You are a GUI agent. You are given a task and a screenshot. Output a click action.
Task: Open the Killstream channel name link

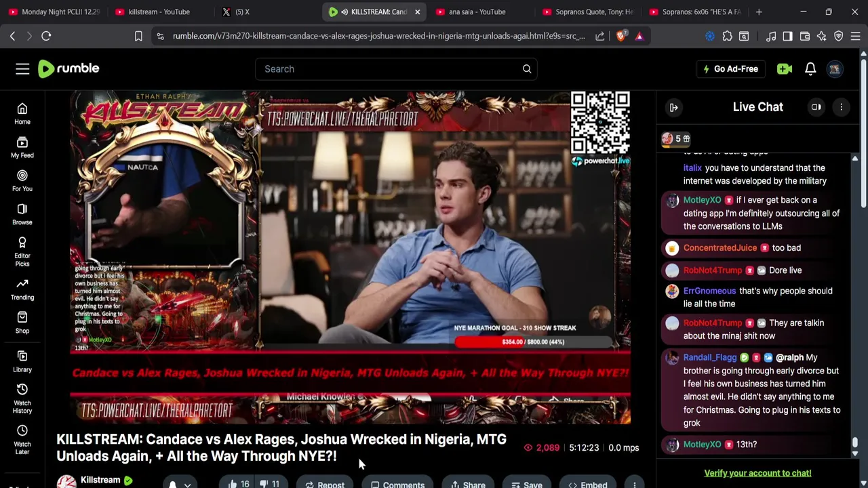click(100, 480)
